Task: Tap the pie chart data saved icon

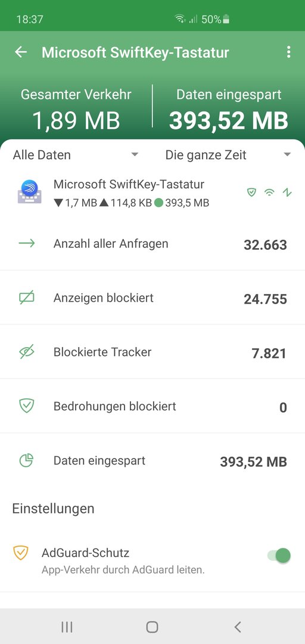Action: point(27,460)
